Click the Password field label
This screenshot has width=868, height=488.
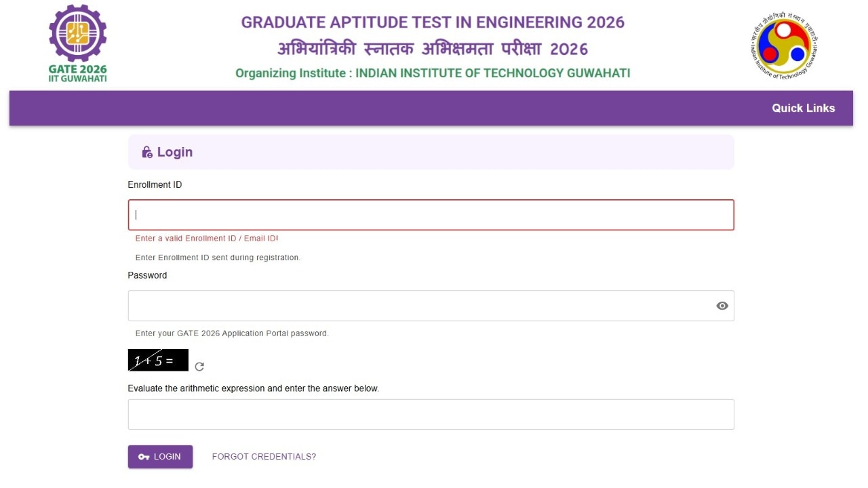147,275
